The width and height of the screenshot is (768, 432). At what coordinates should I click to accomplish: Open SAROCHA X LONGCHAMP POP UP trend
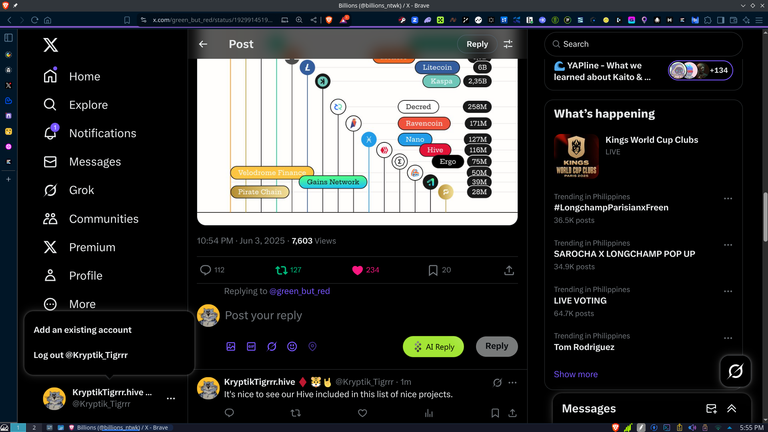click(624, 254)
